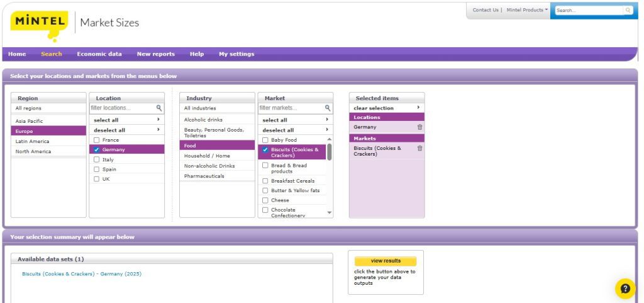Click arrow beside clear selection
This screenshot has width=644, height=303.
[x=418, y=108]
